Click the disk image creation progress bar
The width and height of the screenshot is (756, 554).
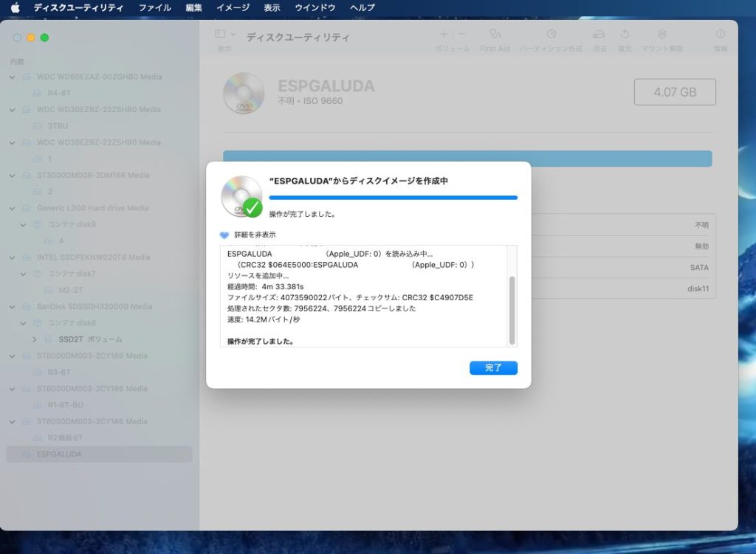click(393, 198)
